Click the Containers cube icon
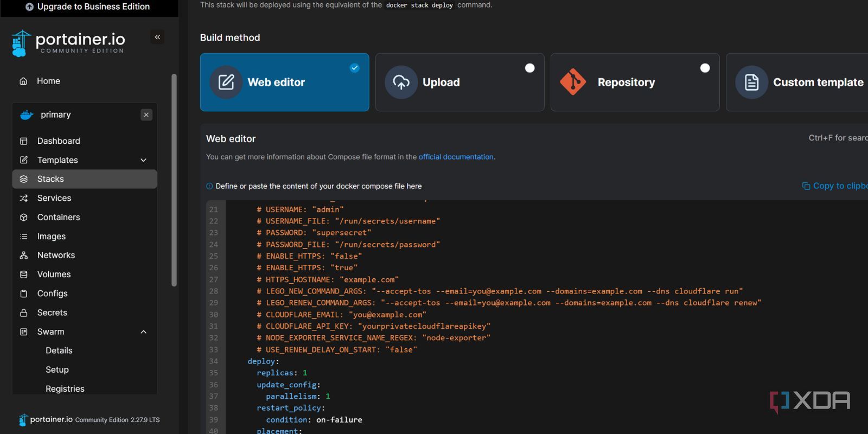The width and height of the screenshot is (868, 434). pyautogui.click(x=23, y=217)
